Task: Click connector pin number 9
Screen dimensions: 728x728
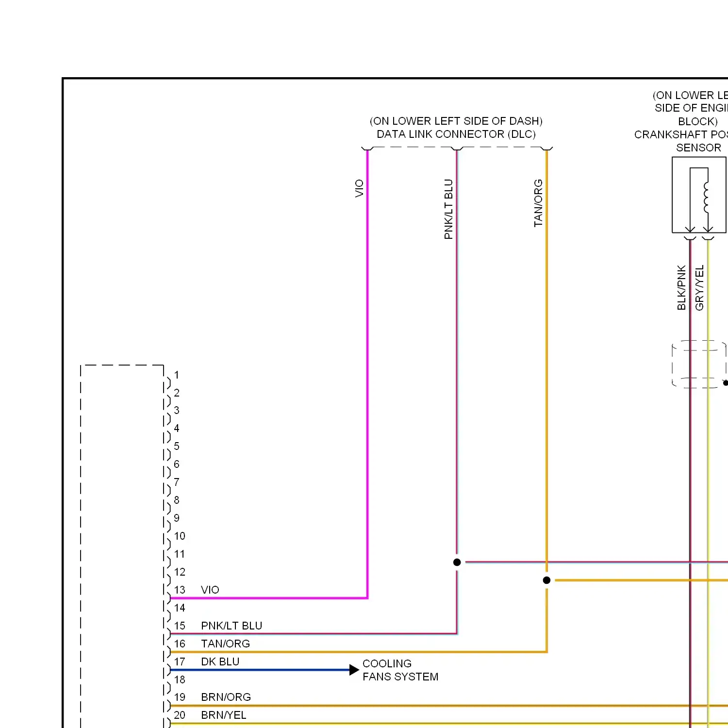Action: (177, 518)
